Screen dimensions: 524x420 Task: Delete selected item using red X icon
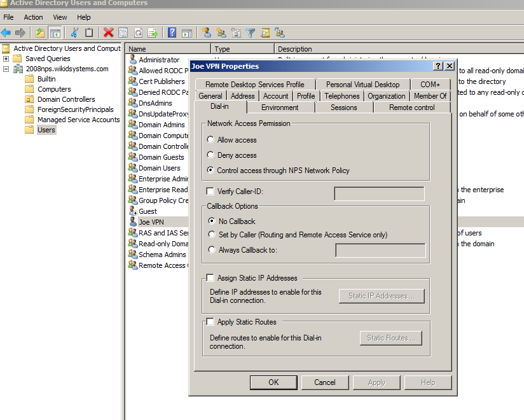(x=107, y=32)
